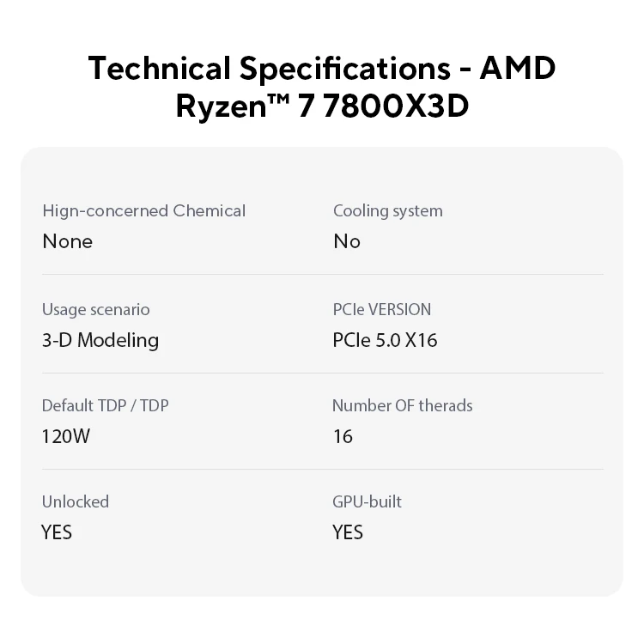This screenshot has width=644, height=644.
Task: Select the GPU-built label
Action: [x=368, y=501]
